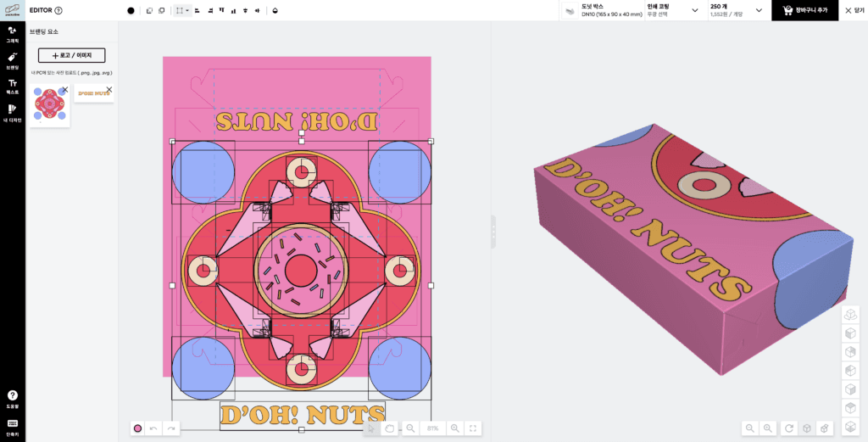
Task: Click the 장바구니 추가 add to cart button
Action: point(805,10)
